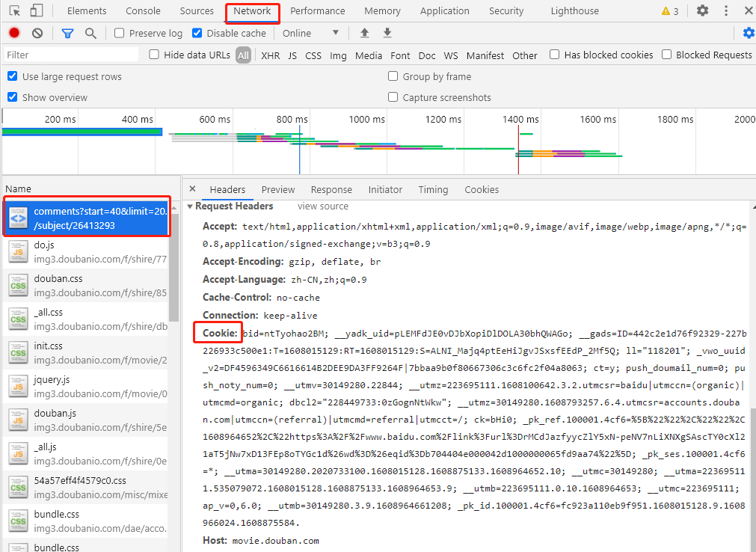Enable the Preserve log checkbox
756x552 pixels.
[120, 33]
